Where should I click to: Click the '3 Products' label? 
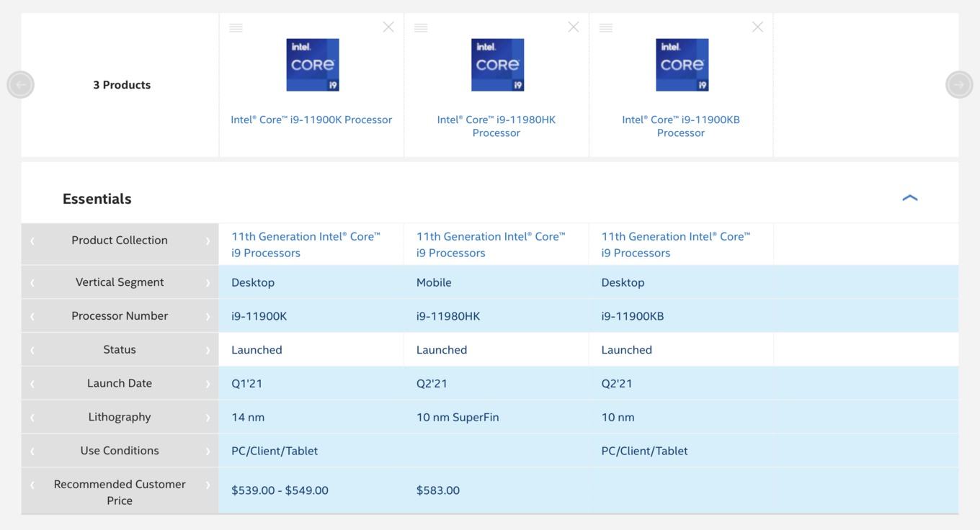pyautogui.click(x=122, y=85)
